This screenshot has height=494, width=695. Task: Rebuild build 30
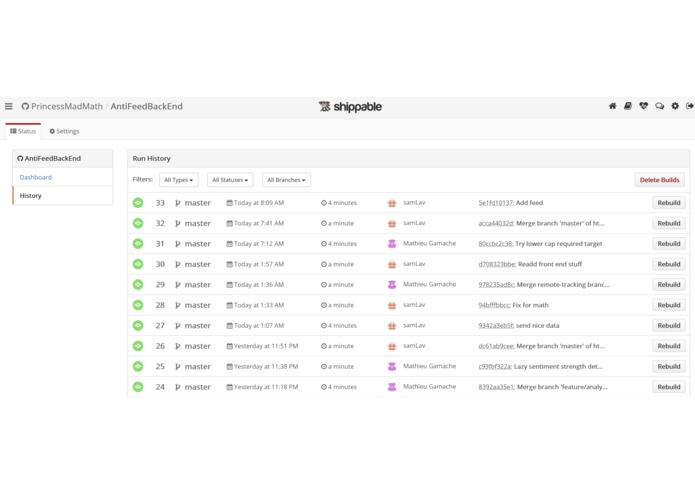[669, 264]
